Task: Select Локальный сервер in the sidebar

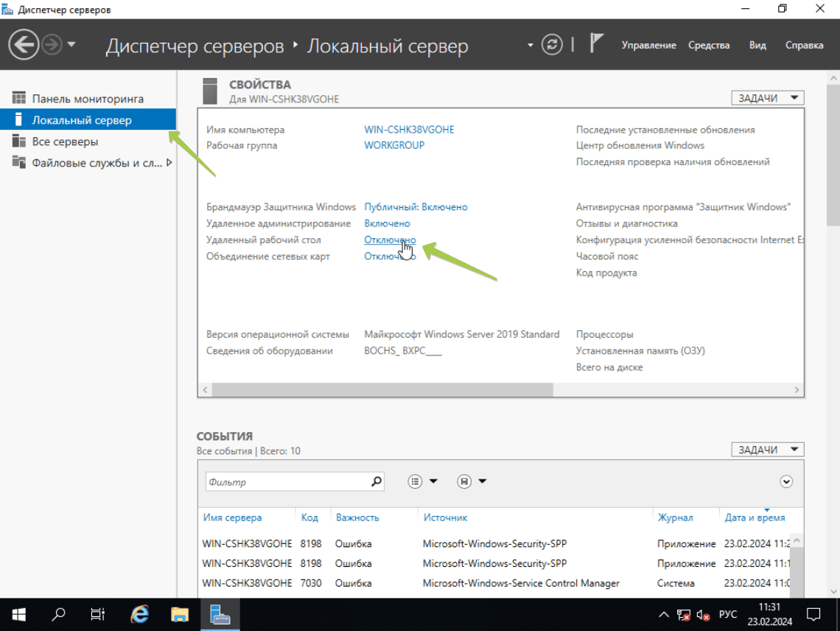Action: coord(88,120)
